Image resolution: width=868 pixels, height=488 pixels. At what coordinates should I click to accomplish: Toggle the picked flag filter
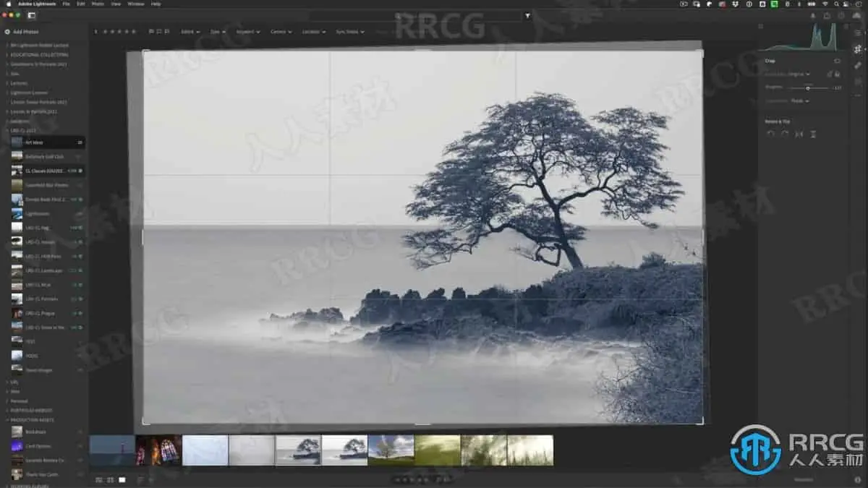pyautogui.click(x=150, y=32)
